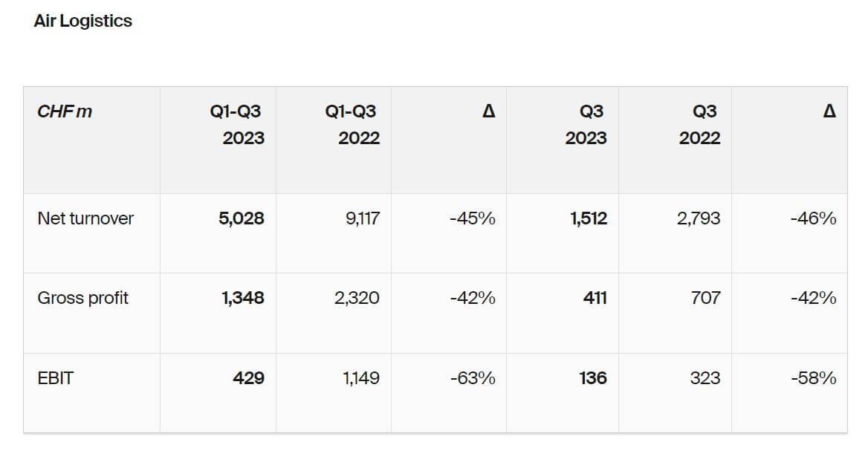Viewport: 868px width, 451px height.
Task: Click the Net turnover row label
Action: tap(85, 218)
